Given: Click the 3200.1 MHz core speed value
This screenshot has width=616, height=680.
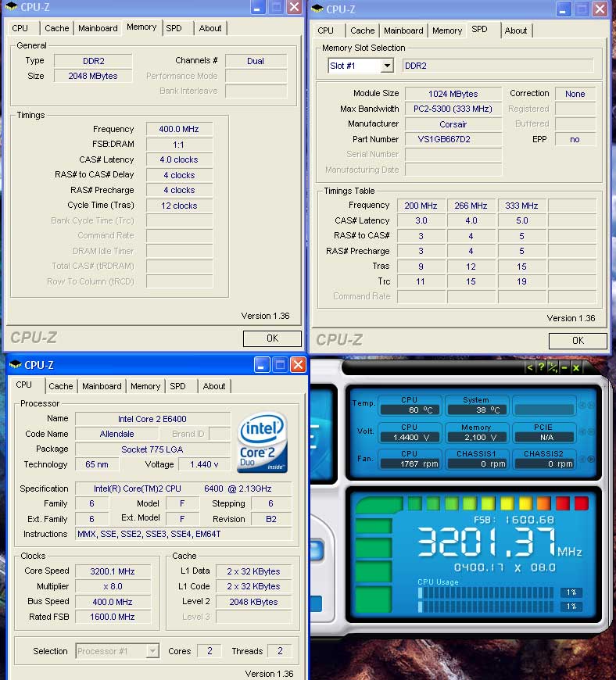Looking at the screenshot, I should coord(113,571).
